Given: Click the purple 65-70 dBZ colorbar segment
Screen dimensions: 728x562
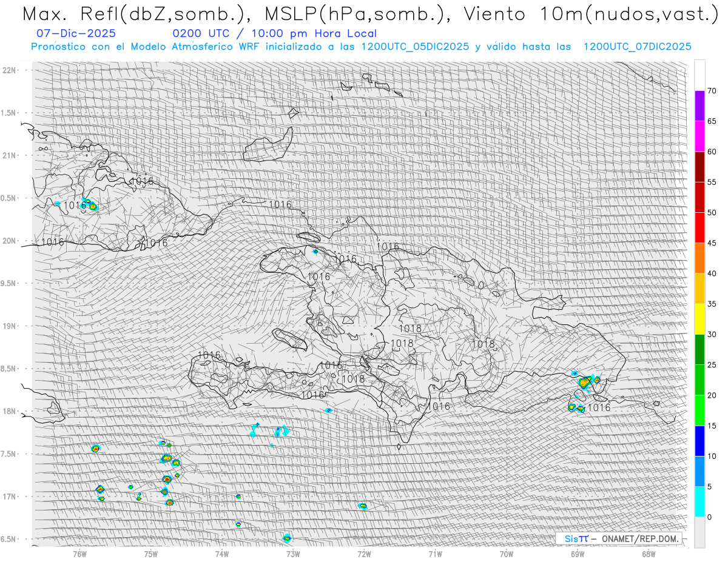Looking at the screenshot, I should point(699,106).
